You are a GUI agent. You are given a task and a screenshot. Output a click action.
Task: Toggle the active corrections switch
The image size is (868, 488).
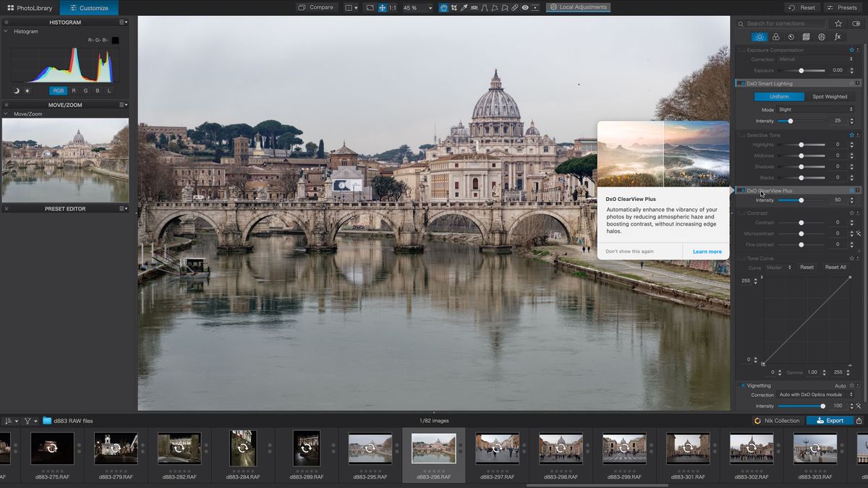coord(856,23)
